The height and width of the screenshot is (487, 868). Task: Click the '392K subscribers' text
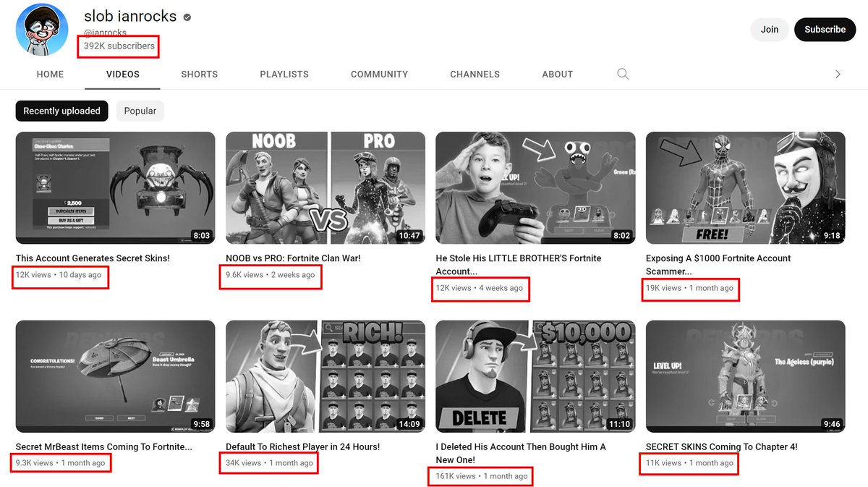[119, 46]
